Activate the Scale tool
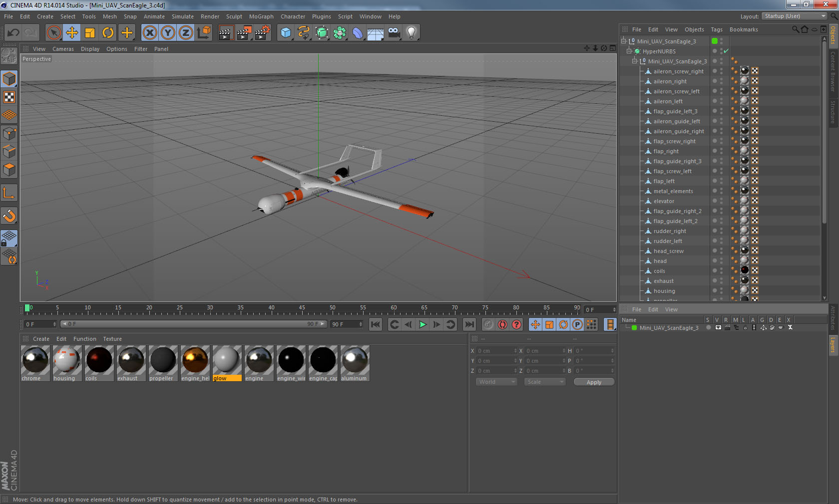 [x=90, y=33]
